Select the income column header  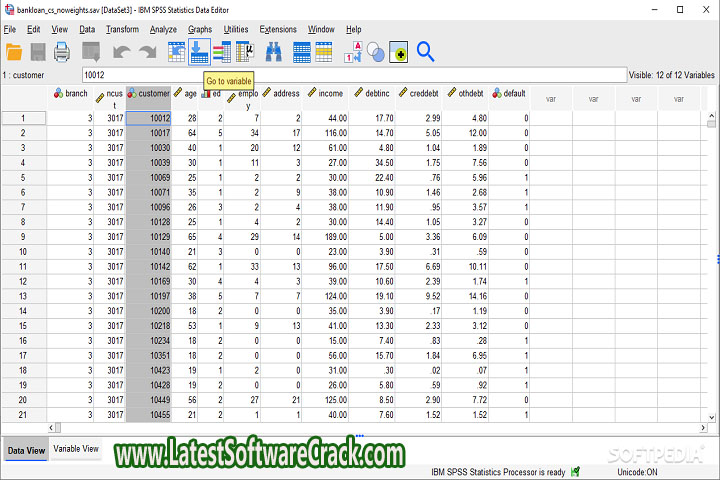pos(326,98)
